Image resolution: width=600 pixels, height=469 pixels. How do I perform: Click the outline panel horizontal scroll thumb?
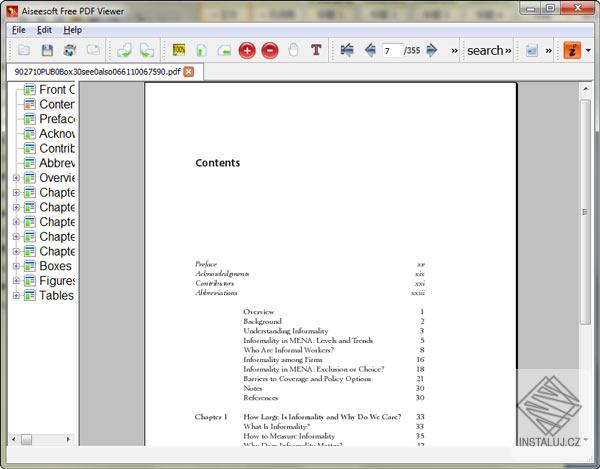pyautogui.click(x=26, y=439)
